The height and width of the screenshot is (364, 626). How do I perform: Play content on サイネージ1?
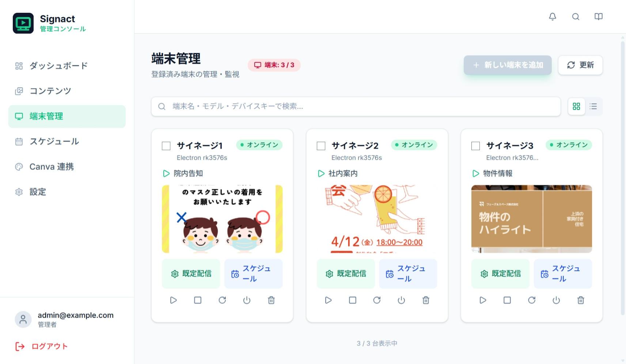pyautogui.click(x=173, y=300)
